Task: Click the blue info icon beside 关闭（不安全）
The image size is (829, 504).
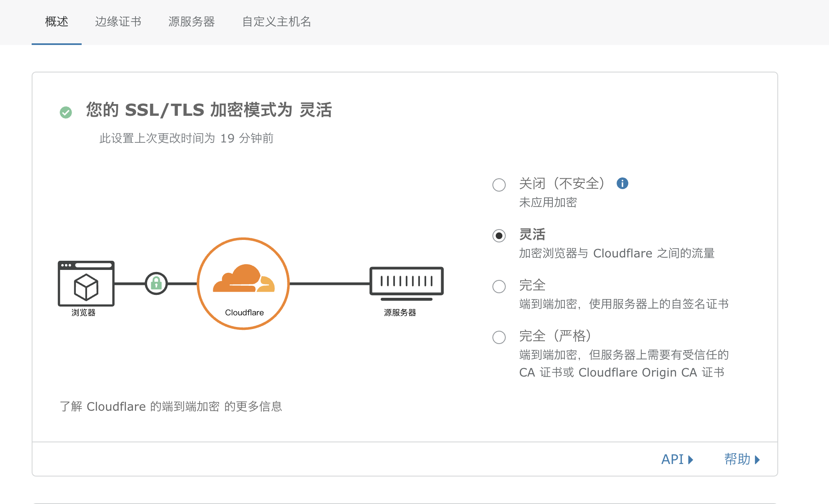Action: pos(622,183)
